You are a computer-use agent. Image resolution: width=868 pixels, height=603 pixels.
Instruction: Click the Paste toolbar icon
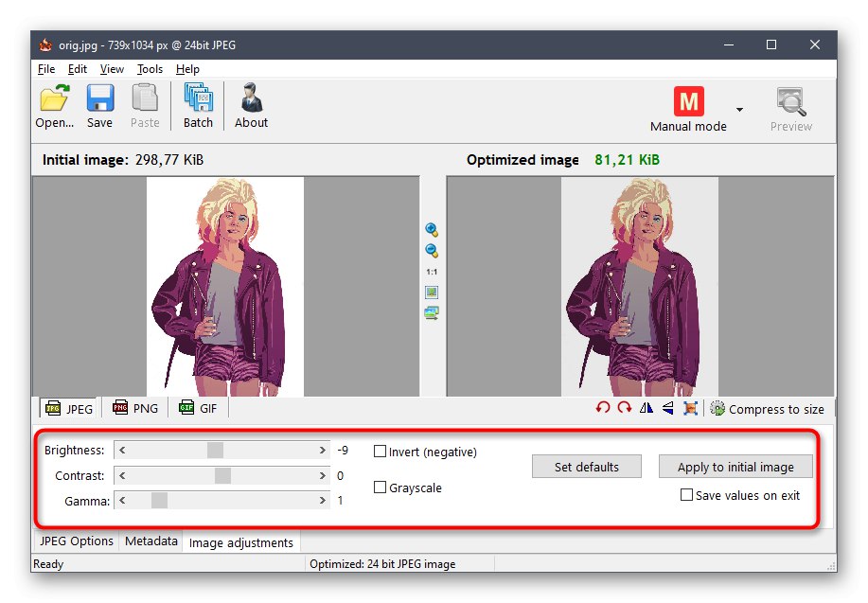point(145,98)
